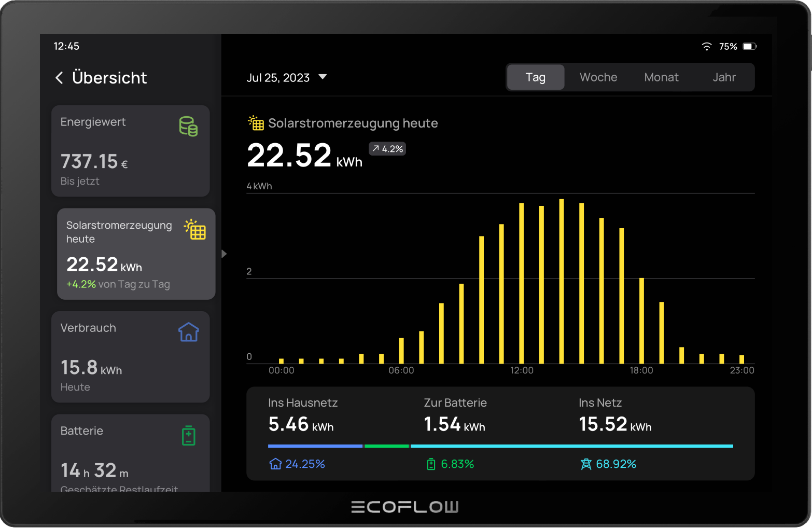
Task: Select the Tag tab
Action: [x=535, y=77]
